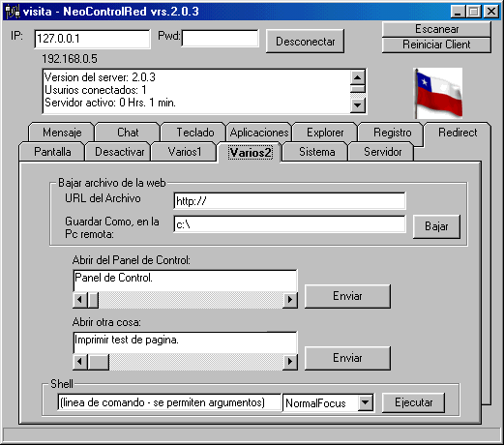Click the Pwd password field
504x445 pixels.
(221, 39)
